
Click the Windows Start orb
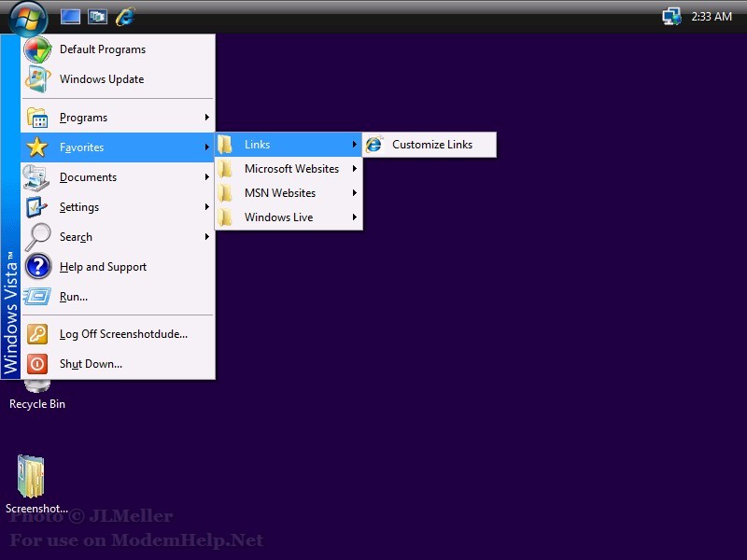[28, 18]
